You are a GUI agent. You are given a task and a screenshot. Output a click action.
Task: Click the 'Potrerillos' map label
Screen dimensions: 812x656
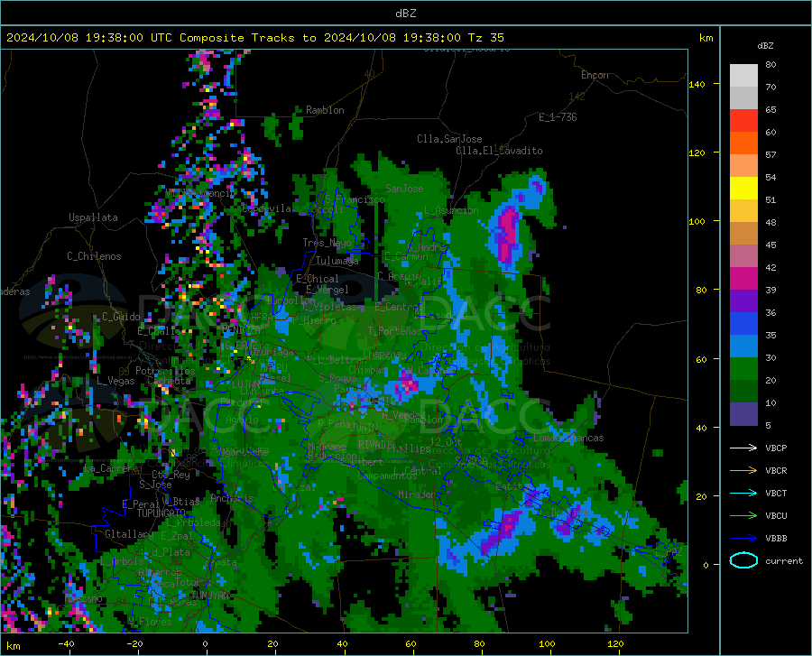165,371
